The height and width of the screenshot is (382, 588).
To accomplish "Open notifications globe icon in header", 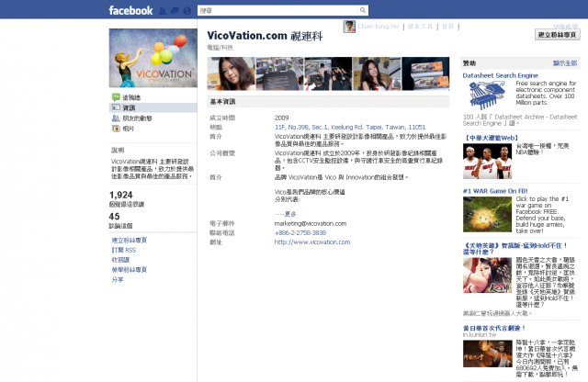I will [x=187, y=11].
